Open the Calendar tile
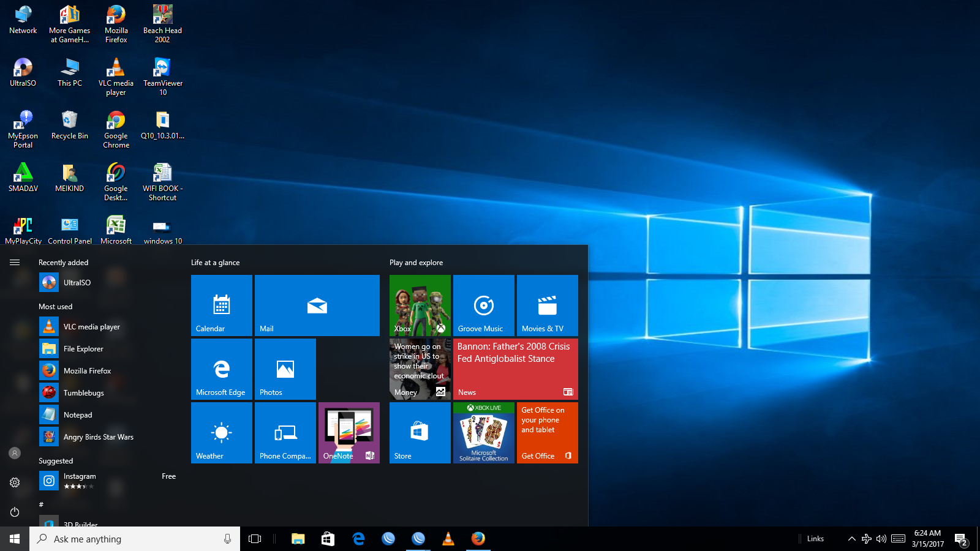 [222, 305]
